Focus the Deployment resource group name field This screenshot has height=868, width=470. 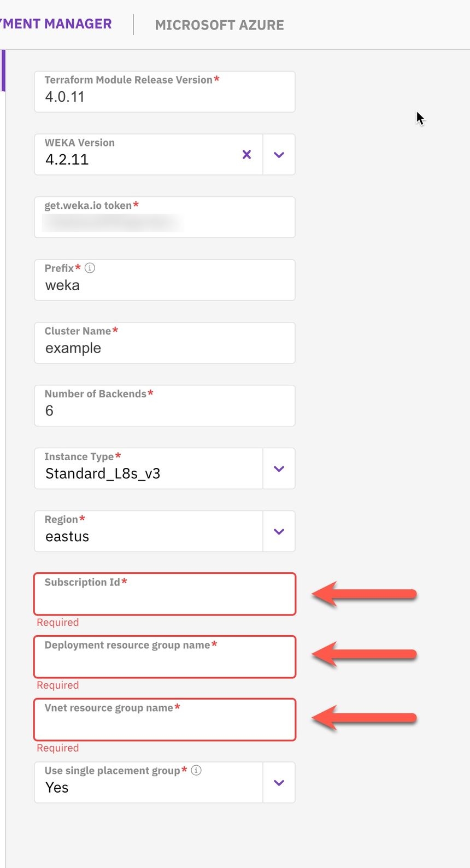pos(164,662)
